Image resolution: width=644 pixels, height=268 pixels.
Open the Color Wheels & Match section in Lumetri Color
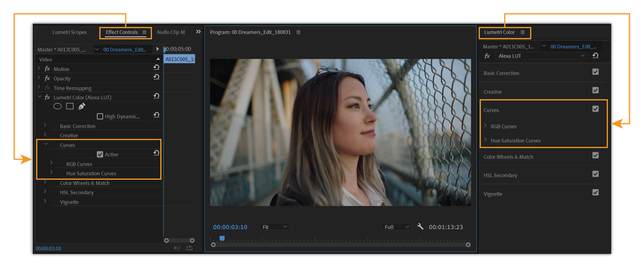(x=508, y=157)
